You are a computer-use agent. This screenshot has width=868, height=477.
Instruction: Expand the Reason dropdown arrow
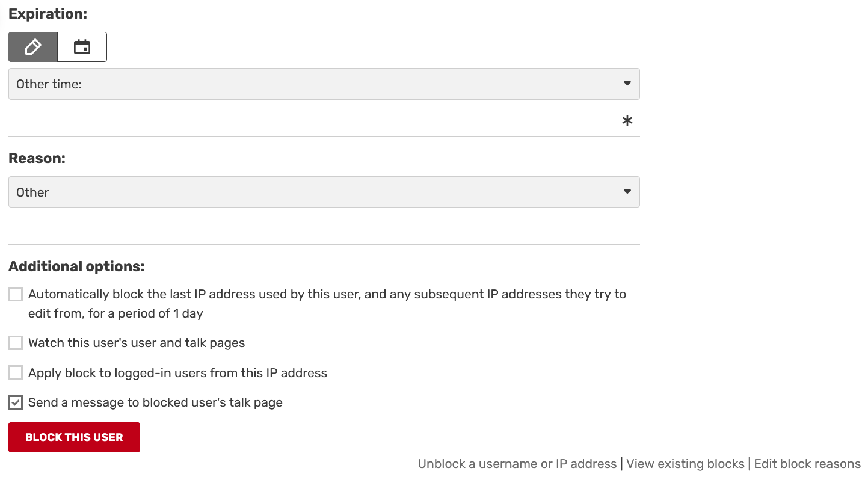[627, 192]
